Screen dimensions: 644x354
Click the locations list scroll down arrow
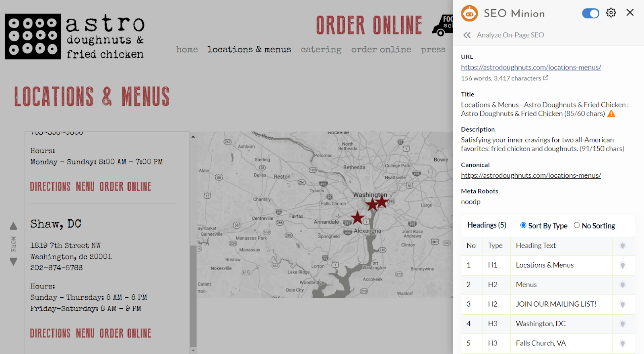pos(193,350)
